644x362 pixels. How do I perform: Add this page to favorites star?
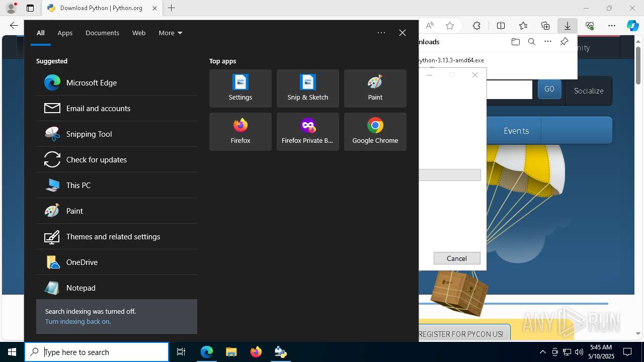pos(450,26)
